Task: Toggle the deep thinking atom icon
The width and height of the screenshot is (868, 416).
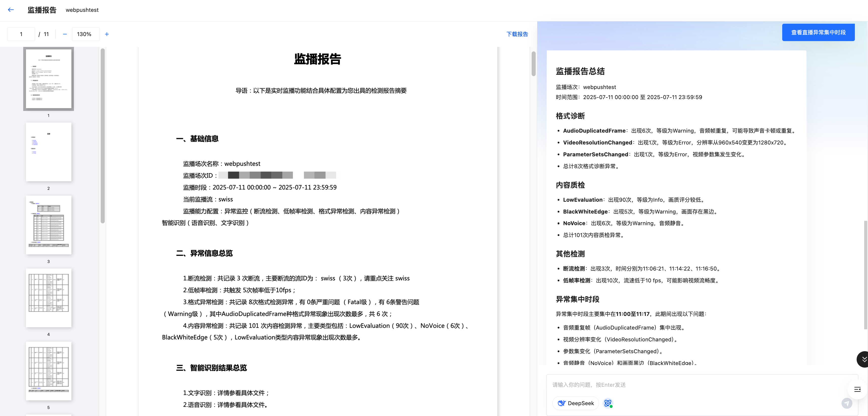Action: point(608,403)
